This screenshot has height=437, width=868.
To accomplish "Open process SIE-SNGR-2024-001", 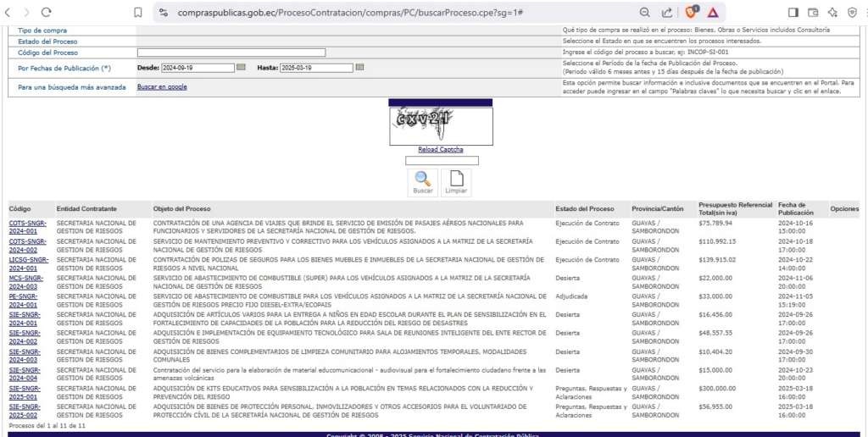I will click(x=25, y=318).
